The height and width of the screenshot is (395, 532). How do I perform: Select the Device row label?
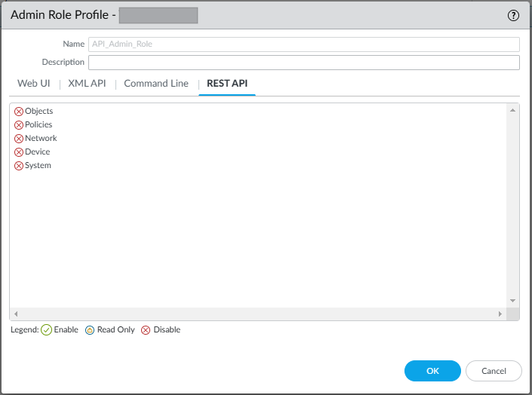coord(37,152)
